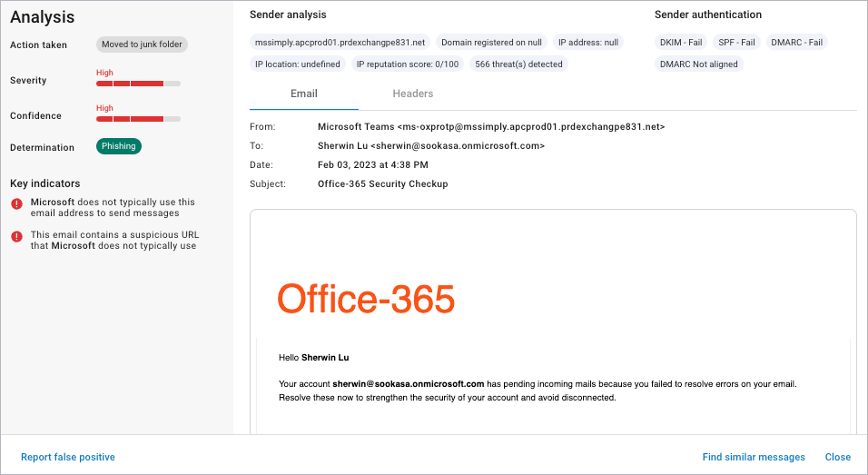This screenshot has width=868, height=475.
Task: Click the Sender analysis heading
Action: (288, 15)
